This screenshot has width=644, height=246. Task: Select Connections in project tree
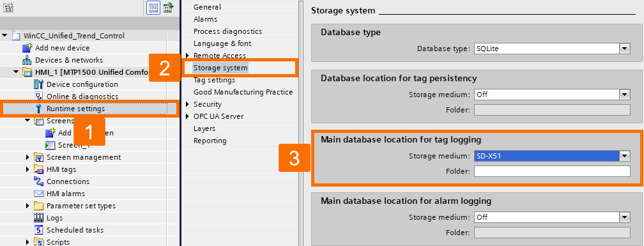pos(68,181)
